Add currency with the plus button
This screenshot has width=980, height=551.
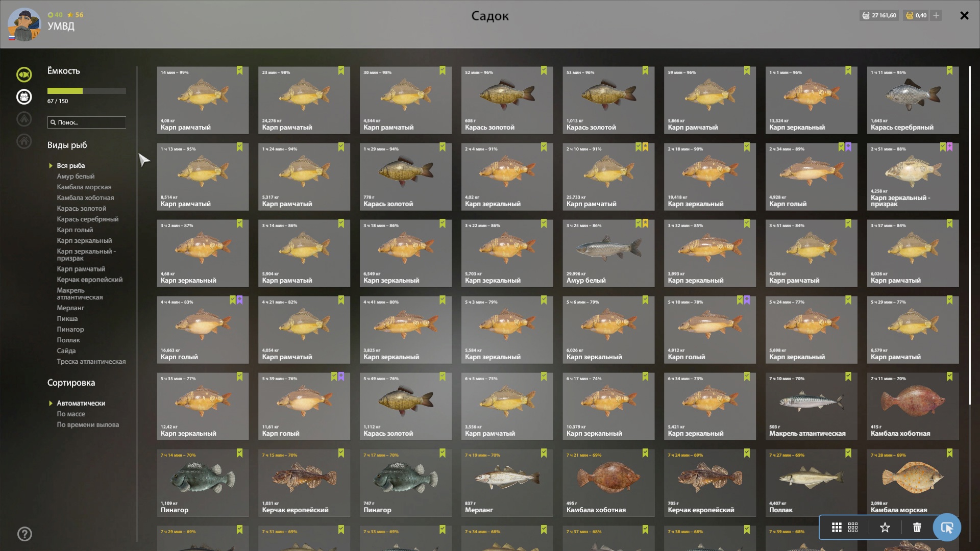[936, 15]
